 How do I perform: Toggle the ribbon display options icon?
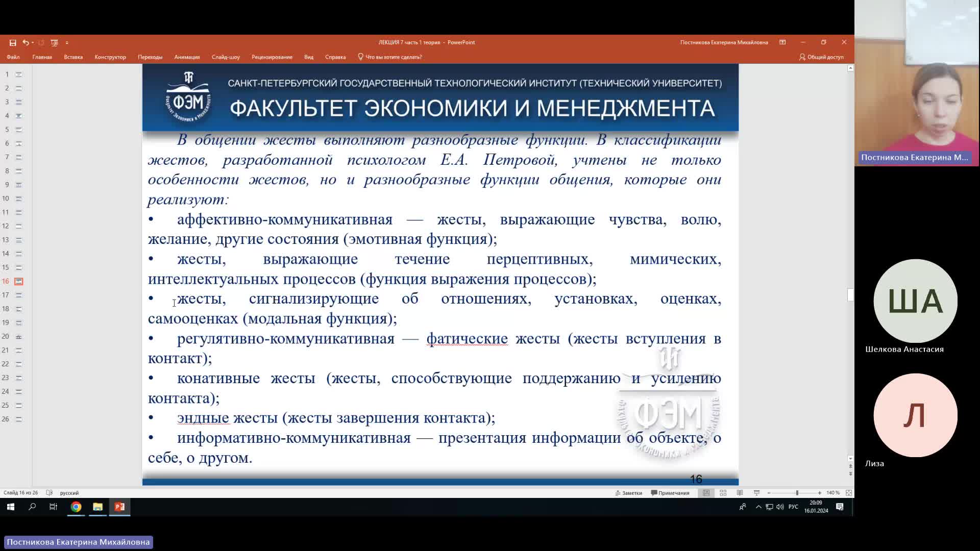782,42
